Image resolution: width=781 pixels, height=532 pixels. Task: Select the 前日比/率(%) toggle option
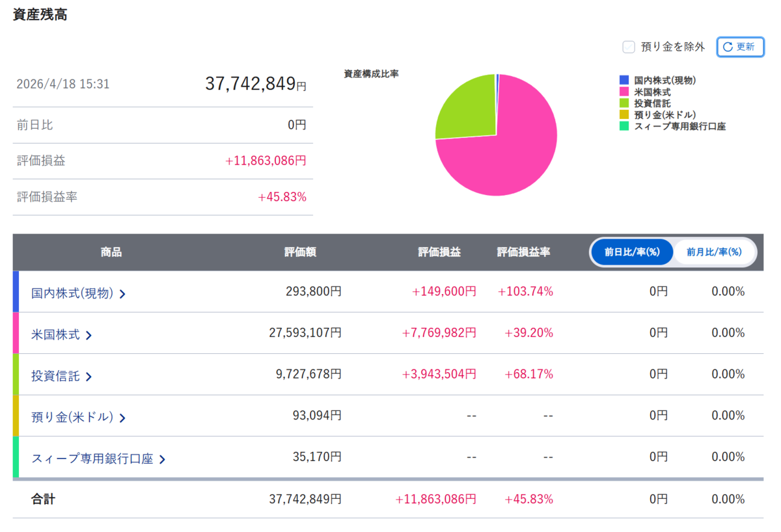(x=632, y=252)
